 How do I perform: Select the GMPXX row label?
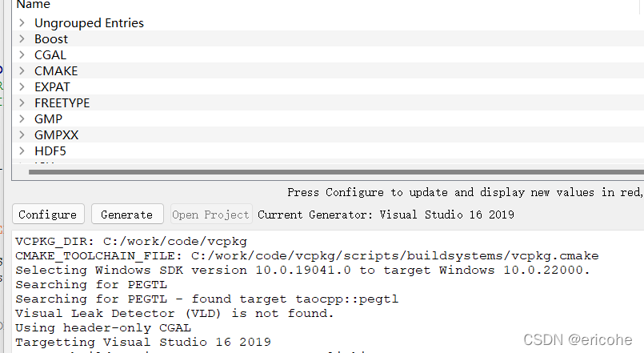tap(56, 135)
